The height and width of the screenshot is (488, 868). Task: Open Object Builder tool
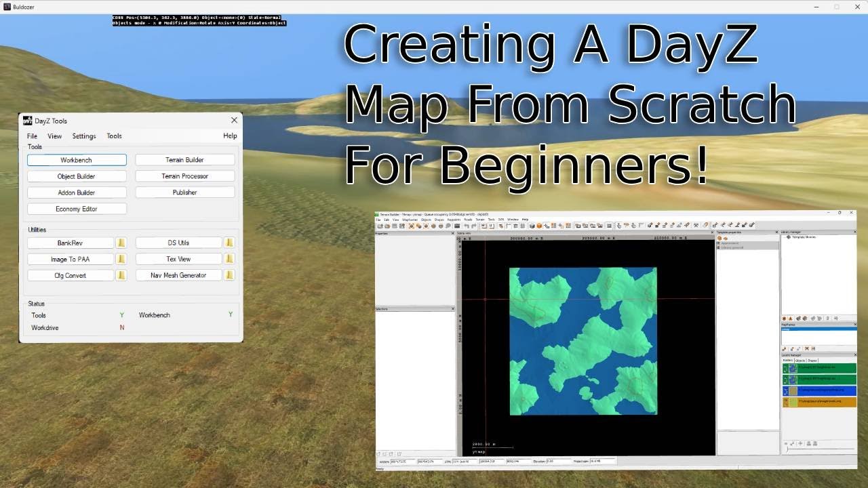pos(77,176)
